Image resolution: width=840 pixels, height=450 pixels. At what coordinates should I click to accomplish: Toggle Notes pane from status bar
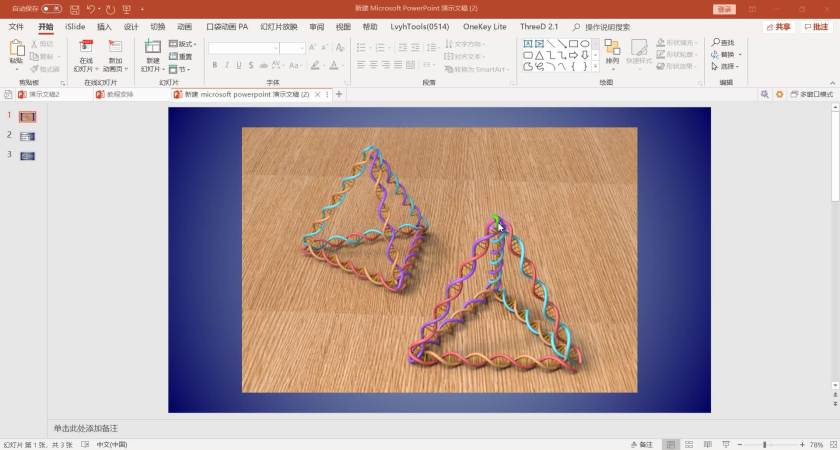642,445
